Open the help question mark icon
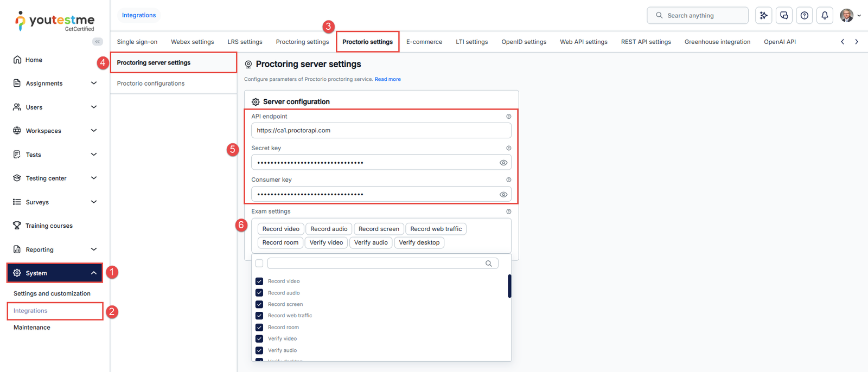The width and height of the screenshot is (868, 372). pos(805,16)
